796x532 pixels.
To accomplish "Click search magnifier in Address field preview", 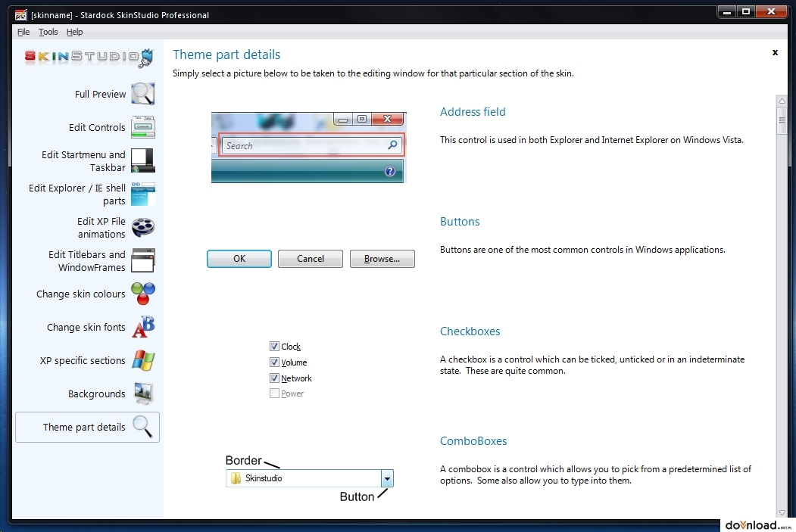I will coord(392,145).
